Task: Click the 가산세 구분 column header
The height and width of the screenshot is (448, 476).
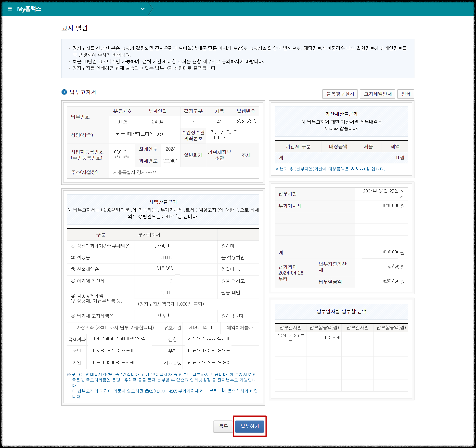Action: click(298, 147)
